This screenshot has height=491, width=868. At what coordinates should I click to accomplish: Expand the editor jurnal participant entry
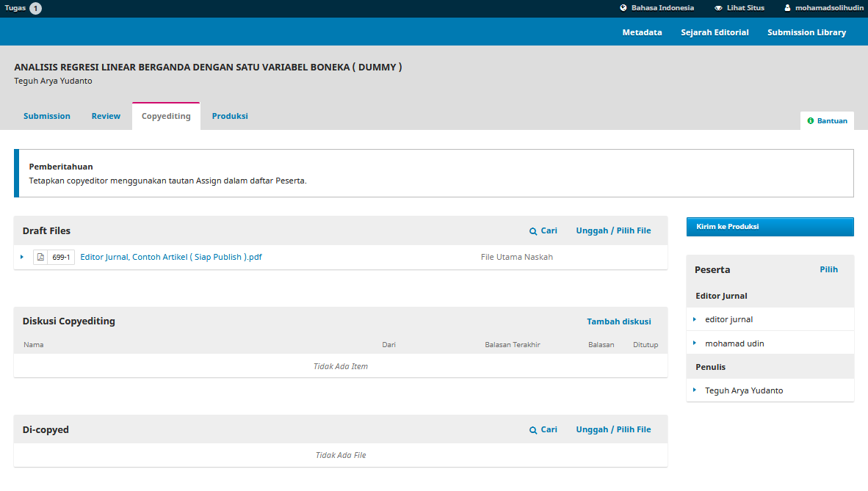[695, 319]
